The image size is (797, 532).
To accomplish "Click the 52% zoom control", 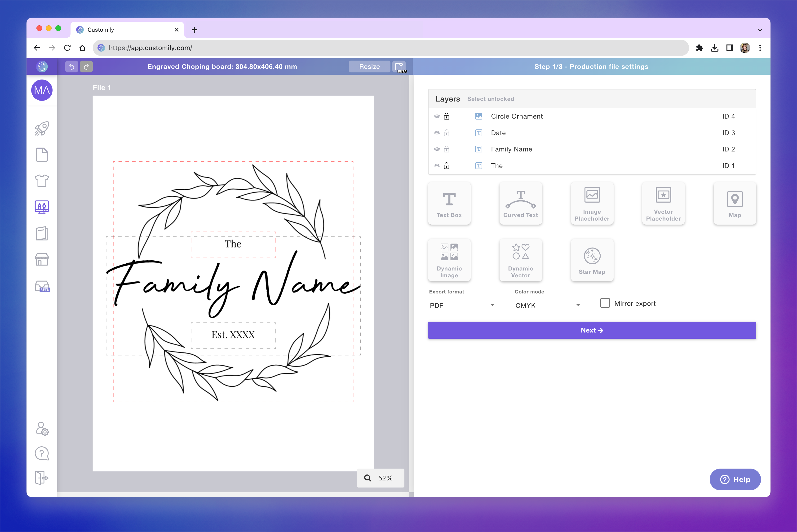I will click(x=380, y=478).
